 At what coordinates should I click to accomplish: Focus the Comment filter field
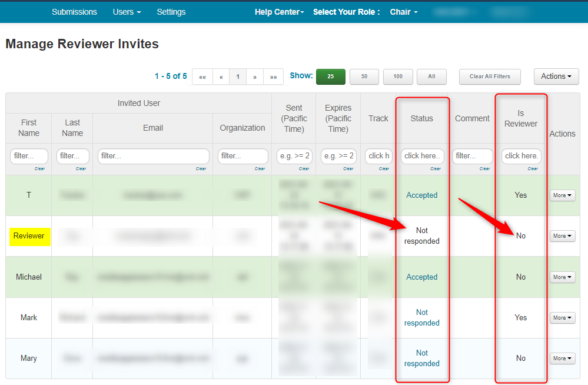(x=473, y=156)
